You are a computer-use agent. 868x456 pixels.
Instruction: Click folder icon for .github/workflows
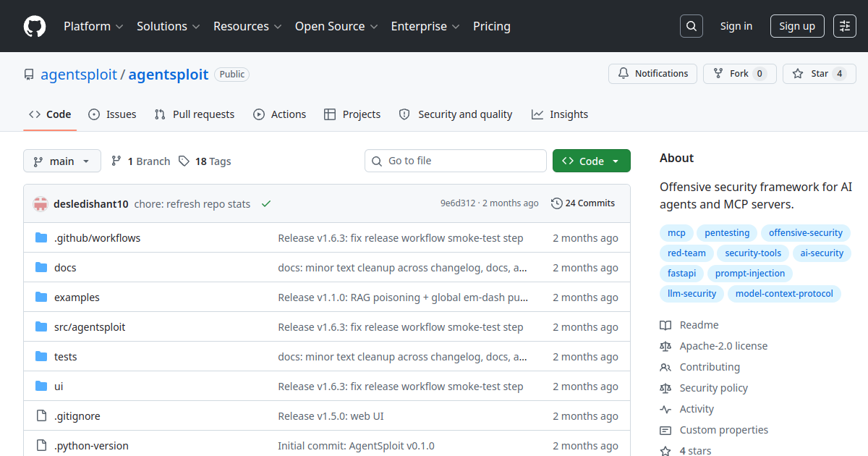point(41,238)
